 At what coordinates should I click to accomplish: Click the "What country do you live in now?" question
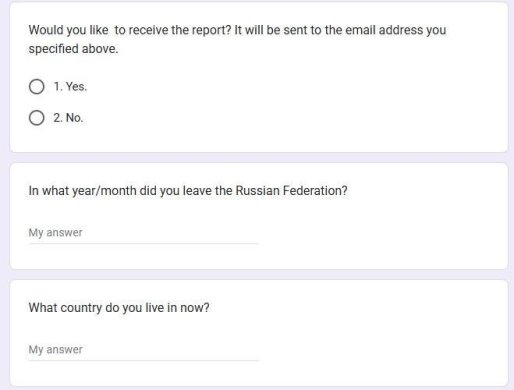[119, 308]
